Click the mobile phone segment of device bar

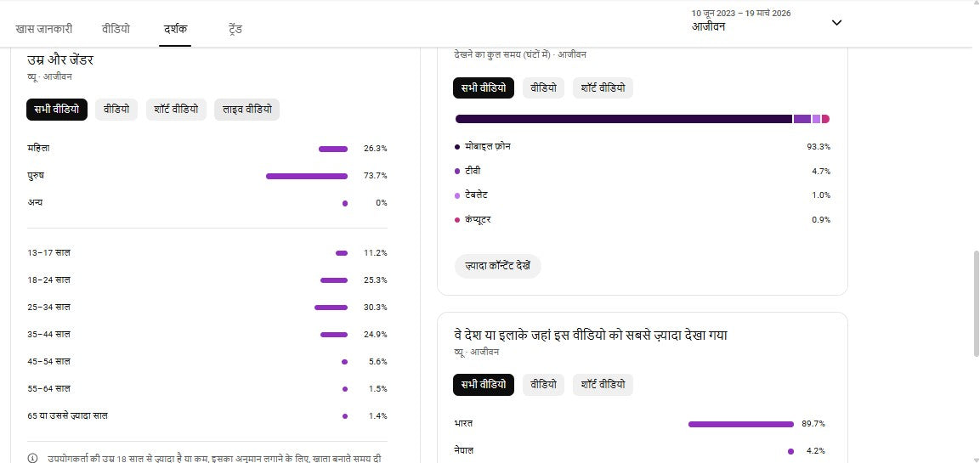click(x=623, y=119)
